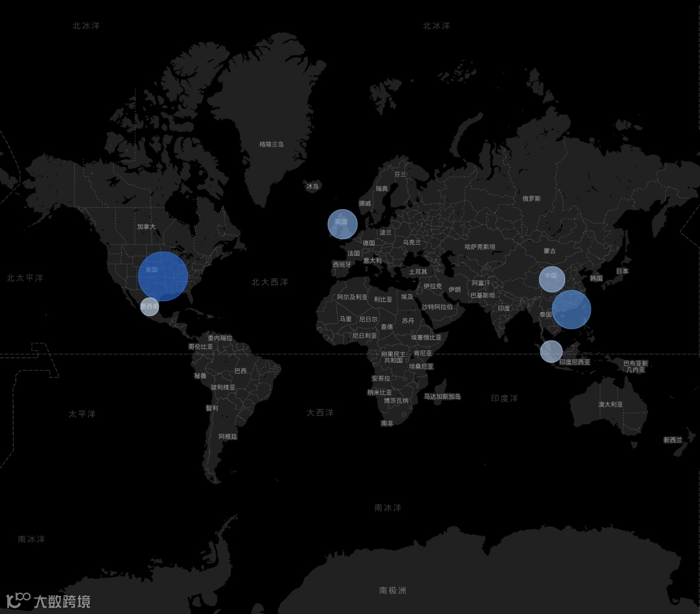Click the large blue bubble over 美国
The image size is (700, 614).
point(163,276)
